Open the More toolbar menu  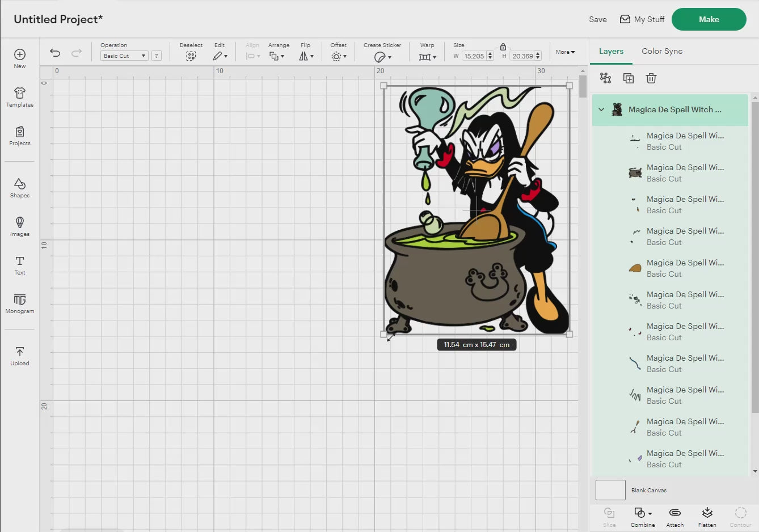point(565,52)
